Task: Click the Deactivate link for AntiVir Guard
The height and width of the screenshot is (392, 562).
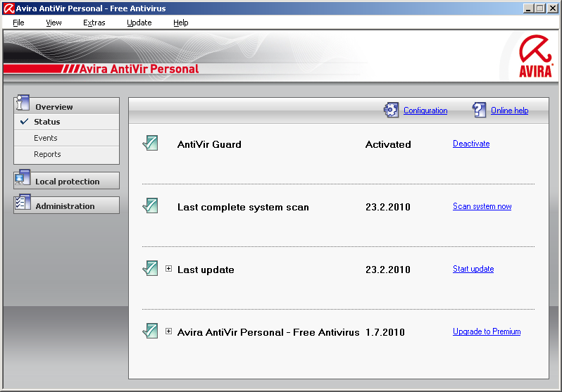Action: (471, 144)
